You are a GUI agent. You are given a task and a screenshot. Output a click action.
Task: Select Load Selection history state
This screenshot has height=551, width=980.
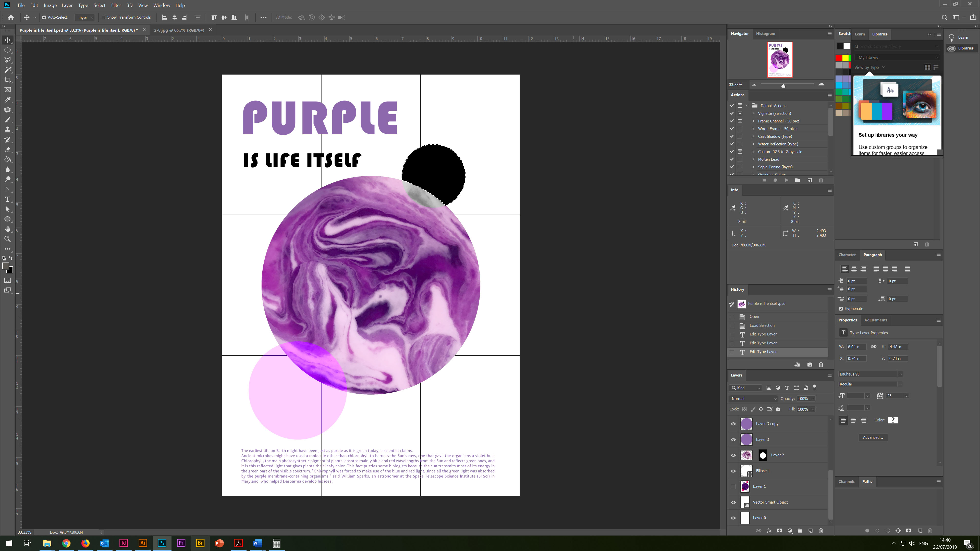762,325
